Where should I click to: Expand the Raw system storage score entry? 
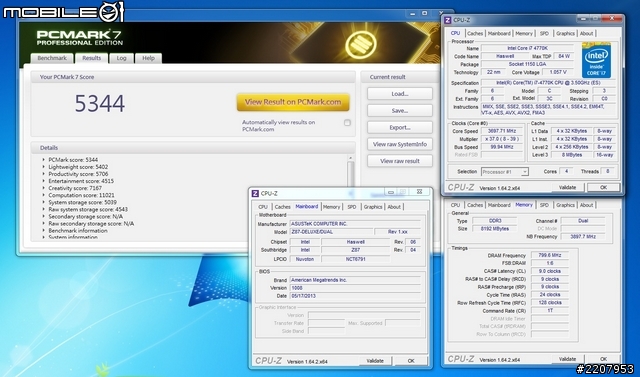(x=44, y=209)
